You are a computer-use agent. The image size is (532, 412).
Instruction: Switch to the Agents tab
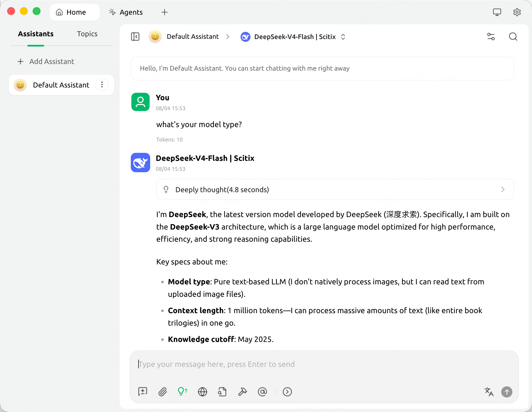coord(126,12)
